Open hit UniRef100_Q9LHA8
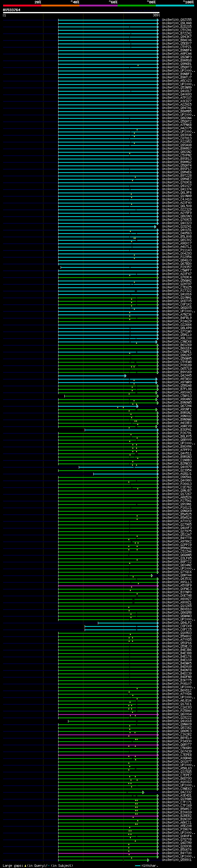 tap(177, 23)
